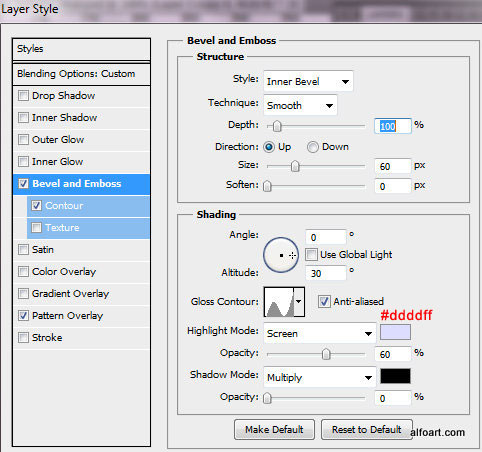This screenshot has width=482, height=452.
Task: Click the Highlight Opacity slider handle
Action: point(326,354)
